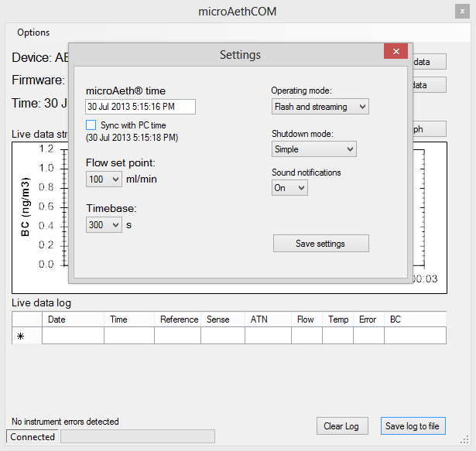Enable Sync with PC time checkbox
The width and height of the screenshot is (476, 451).
(91, 125)
